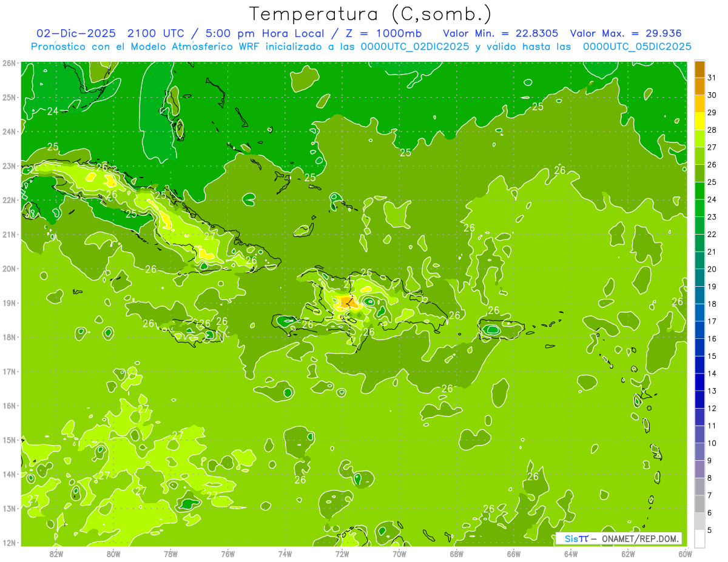The width and height of the screenshot is (728, 562).
Task: Click the Valor Min. = 22.8305 value
Action: 500,33
